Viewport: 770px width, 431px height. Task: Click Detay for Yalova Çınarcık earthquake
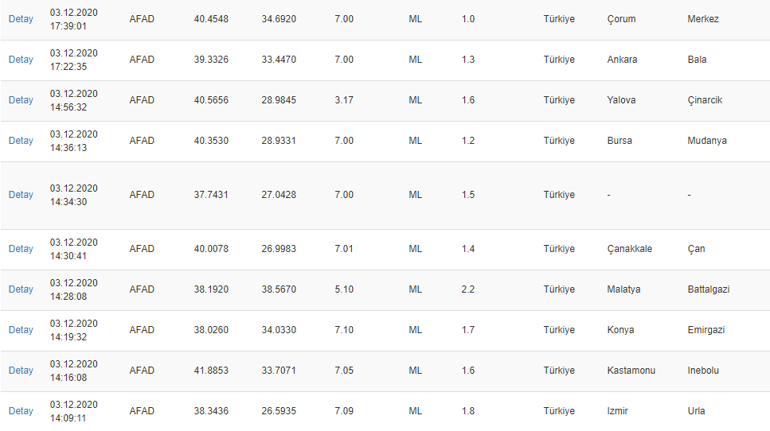click(x=21, y=100)
